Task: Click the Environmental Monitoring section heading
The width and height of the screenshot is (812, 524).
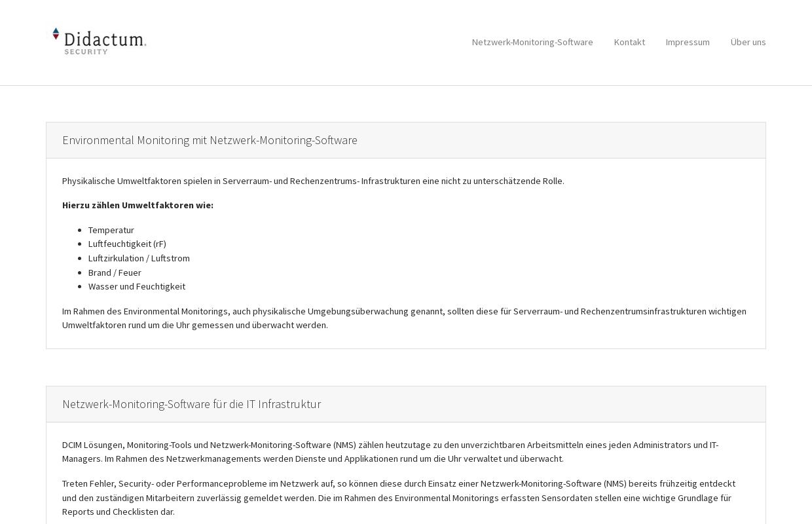Action: (210, 140)
